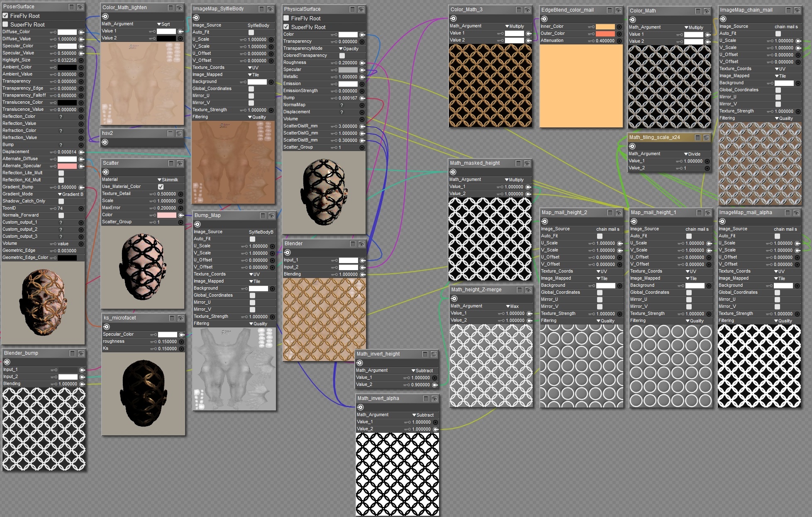Click input socket of Scatter Color row
Viewport: 812px width, 517px height.
(181, 215)
